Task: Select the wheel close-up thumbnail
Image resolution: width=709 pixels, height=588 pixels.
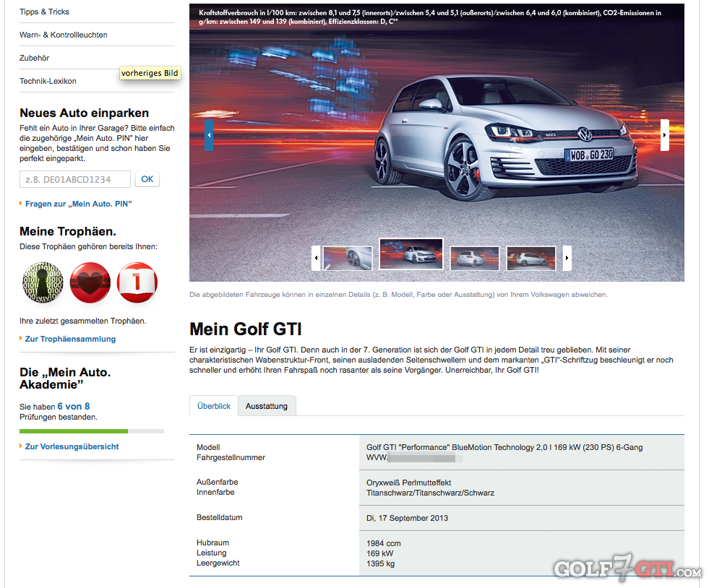Action: (348, 258)
